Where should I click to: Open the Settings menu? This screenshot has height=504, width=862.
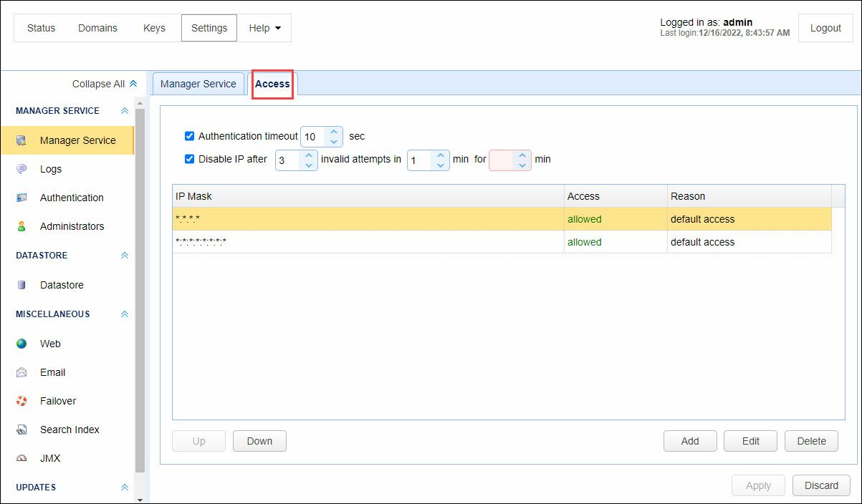tap(209, 28)
